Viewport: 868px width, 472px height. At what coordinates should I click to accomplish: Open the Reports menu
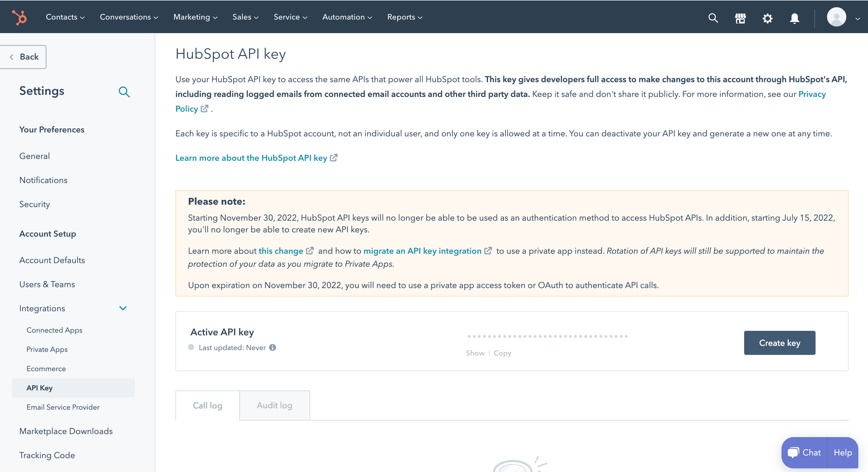[x=404, y=17]
